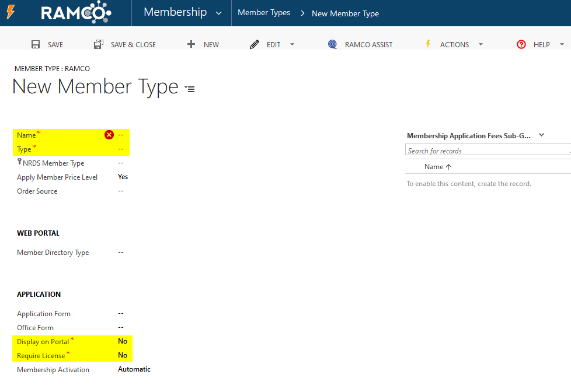
Task: Click the Save & Close icon
Action: click(99, 44)
